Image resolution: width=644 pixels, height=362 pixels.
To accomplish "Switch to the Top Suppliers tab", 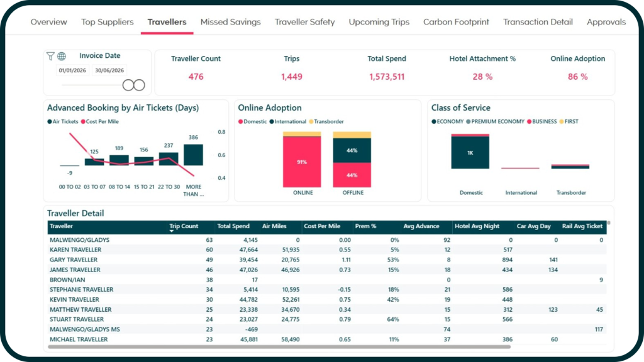I will [107, 22].
